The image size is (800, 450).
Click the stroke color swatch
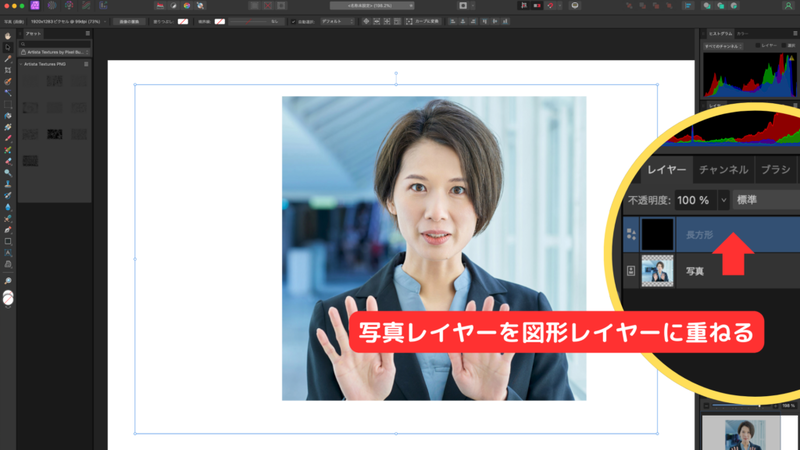(219, 21)
